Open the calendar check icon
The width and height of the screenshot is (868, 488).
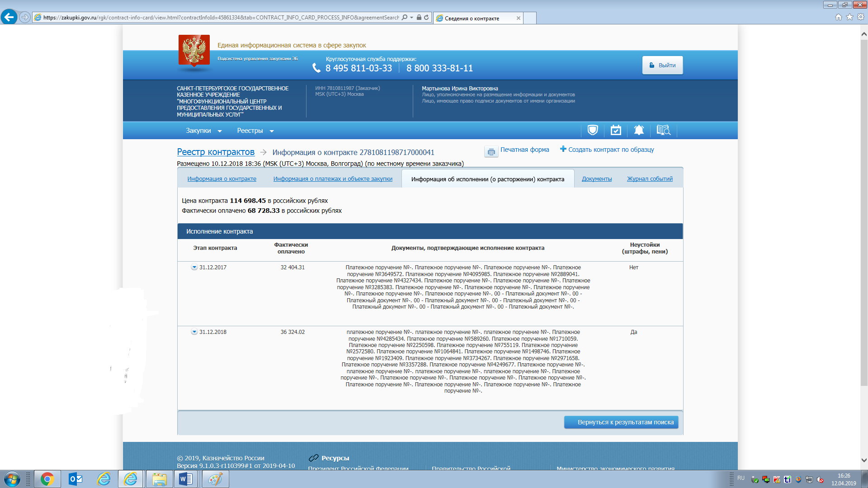(615, 131)
